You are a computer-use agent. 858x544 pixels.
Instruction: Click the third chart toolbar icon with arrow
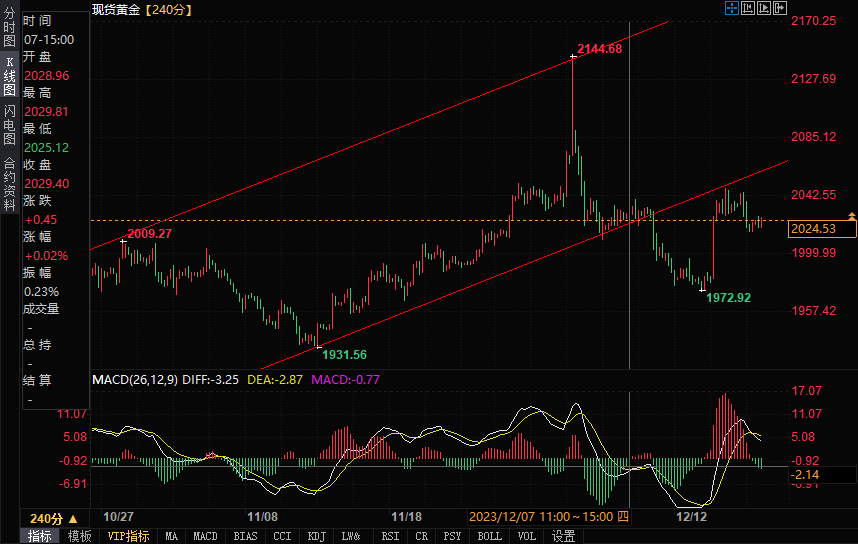[763, 8]
